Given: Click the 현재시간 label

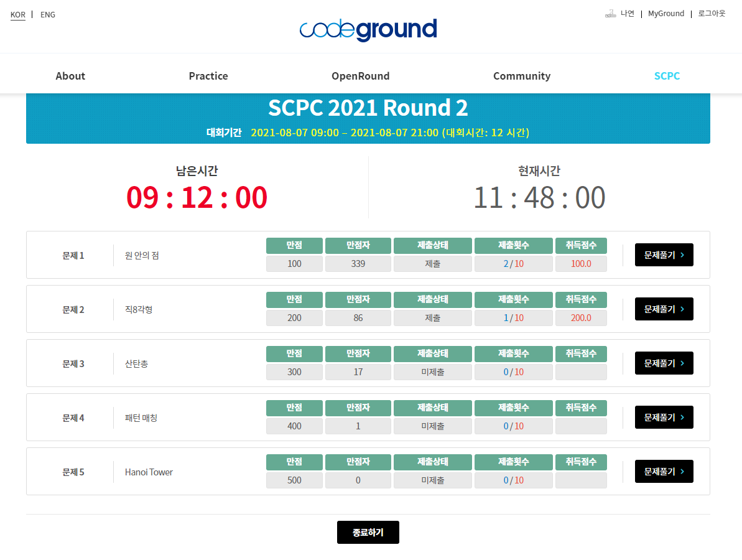Looking at the screenshot, I should tap(539, 170).
